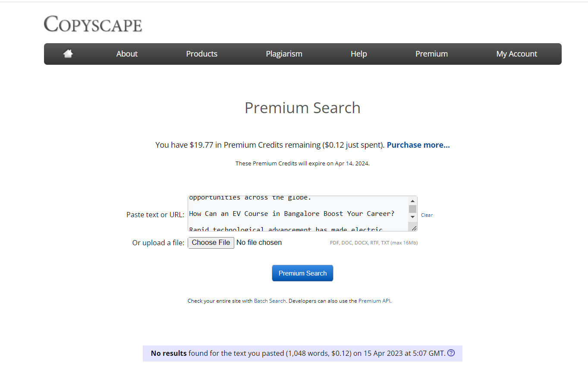Click the textarea resize handle corner
Image resolution: width=588 pixels, height=380 pixels.
point(413,228)
